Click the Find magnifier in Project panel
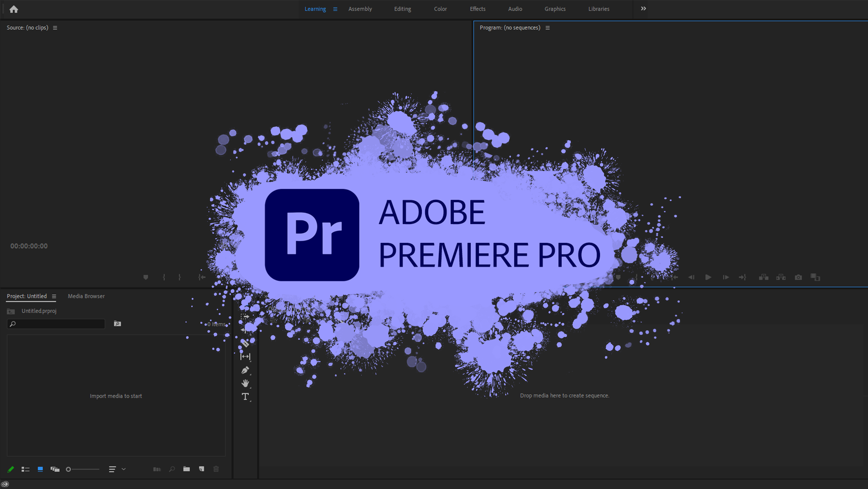The image size is (868, 489). click(x=172, y=469)
